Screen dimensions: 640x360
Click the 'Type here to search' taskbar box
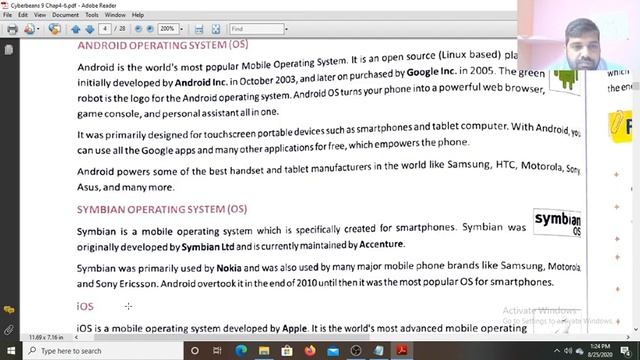click(x=103, y=351)
